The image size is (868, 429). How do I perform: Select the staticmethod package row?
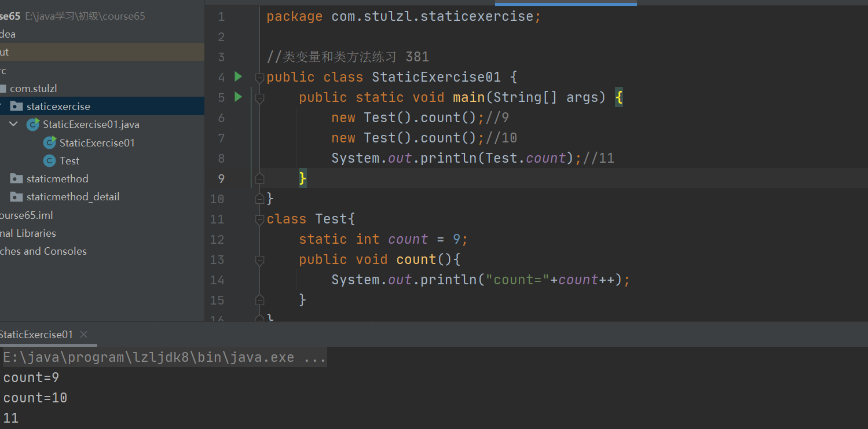pos(102,179)
